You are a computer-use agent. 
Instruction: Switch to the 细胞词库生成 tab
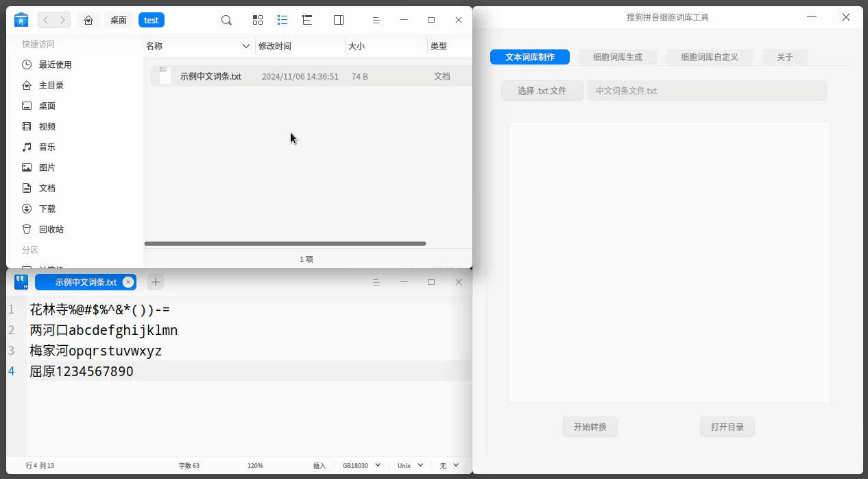point(618,57)
